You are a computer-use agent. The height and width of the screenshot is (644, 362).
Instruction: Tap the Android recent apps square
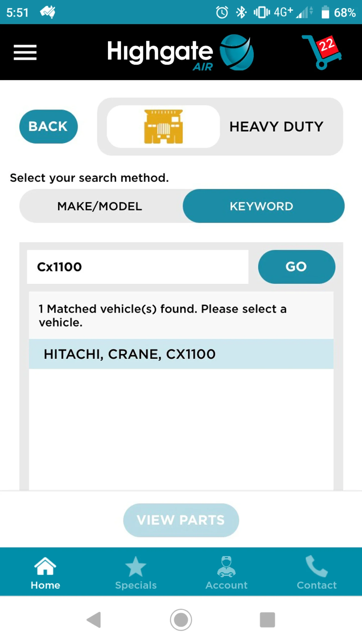[267, 620]
